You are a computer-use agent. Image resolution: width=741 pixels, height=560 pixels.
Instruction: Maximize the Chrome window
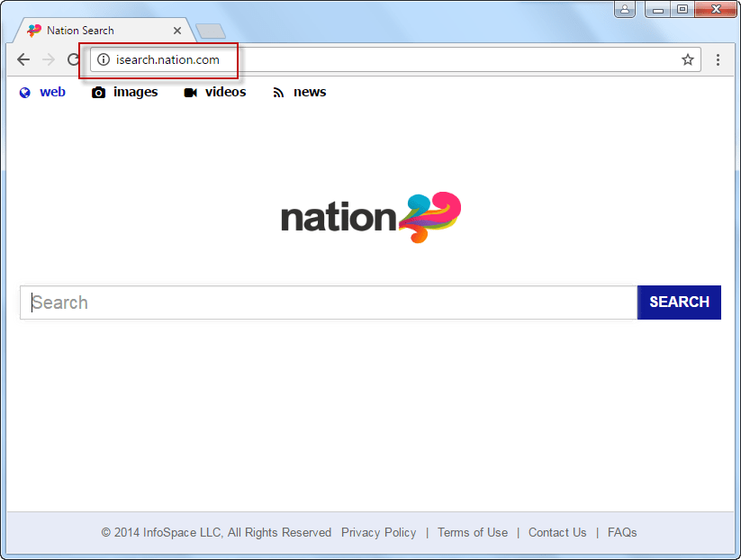click(682, 9)
